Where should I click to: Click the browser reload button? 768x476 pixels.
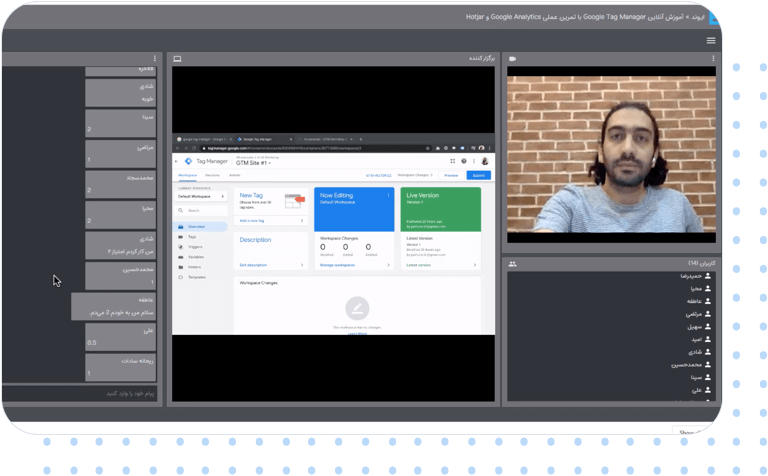click(x=194, y=148)
